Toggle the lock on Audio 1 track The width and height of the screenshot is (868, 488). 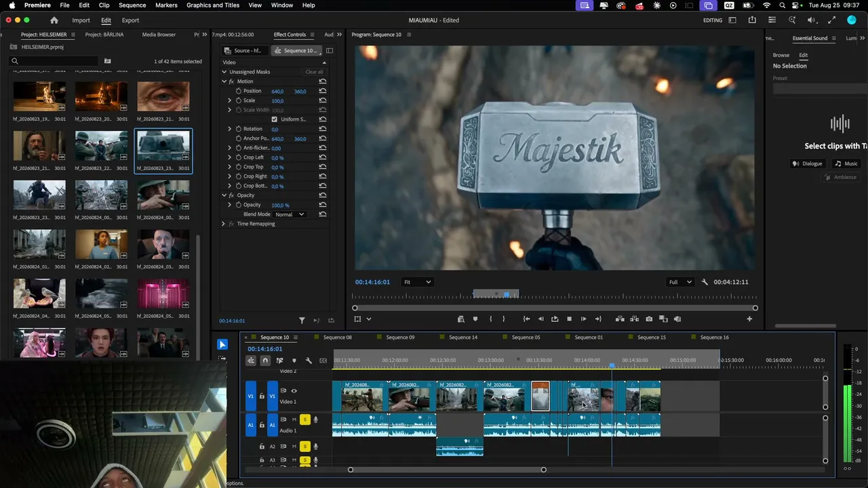point(262,425)
